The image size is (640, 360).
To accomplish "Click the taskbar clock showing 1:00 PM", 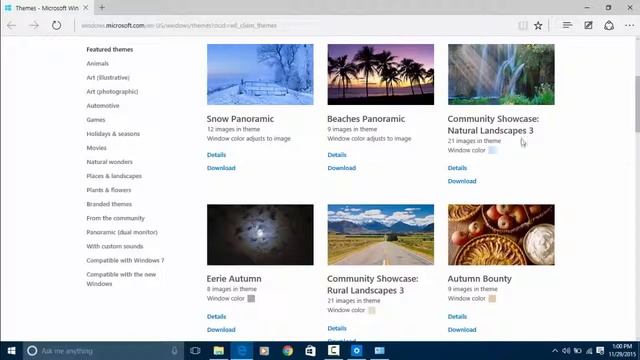I will 622,351.
